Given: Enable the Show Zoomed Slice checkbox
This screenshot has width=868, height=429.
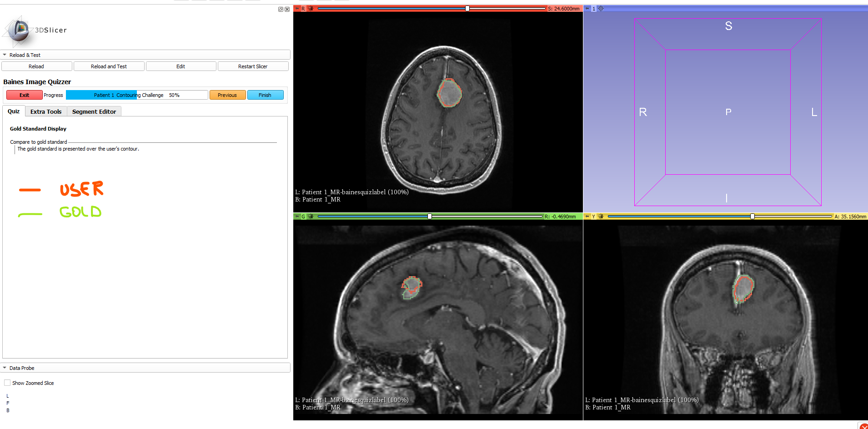Looking at the screenshot, I should coord(7,383).
